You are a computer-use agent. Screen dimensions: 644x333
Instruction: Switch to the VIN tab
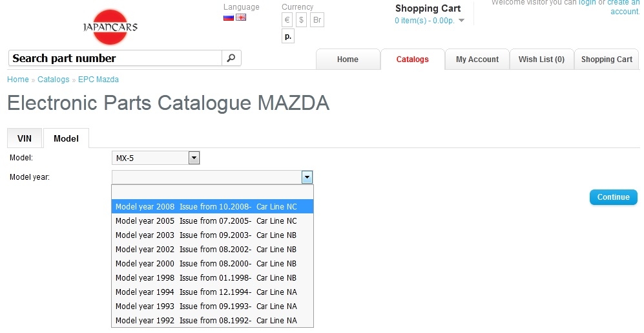[x=25, y=138]
